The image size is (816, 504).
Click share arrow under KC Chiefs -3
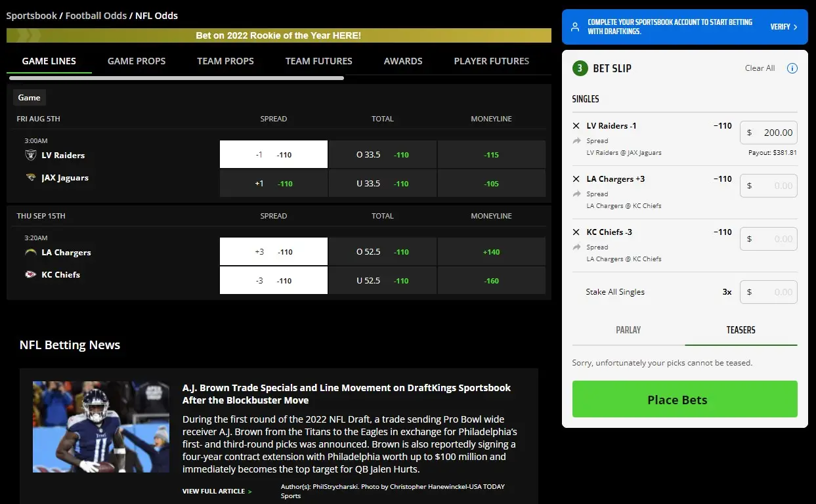[x=576, y=247]
